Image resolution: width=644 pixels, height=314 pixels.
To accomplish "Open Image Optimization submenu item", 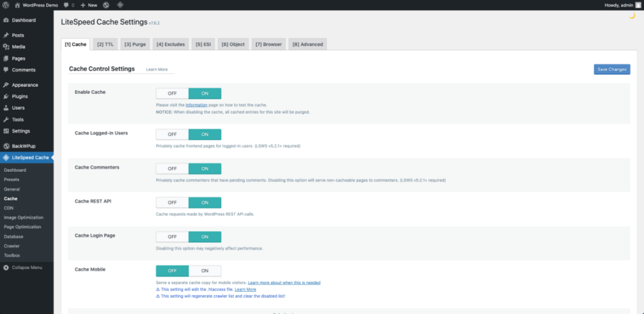I will pos(23,217).
